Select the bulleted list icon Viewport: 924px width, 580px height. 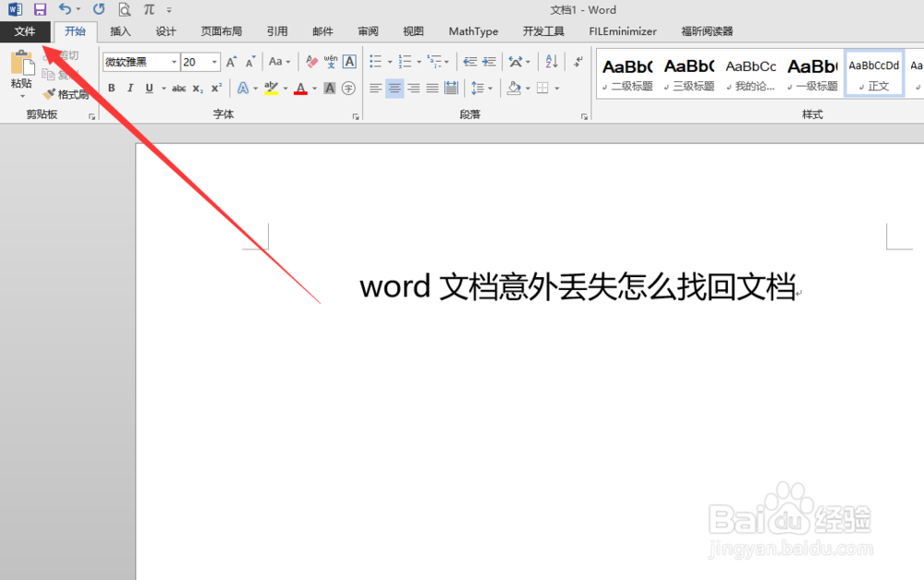[x=376, y=61]
